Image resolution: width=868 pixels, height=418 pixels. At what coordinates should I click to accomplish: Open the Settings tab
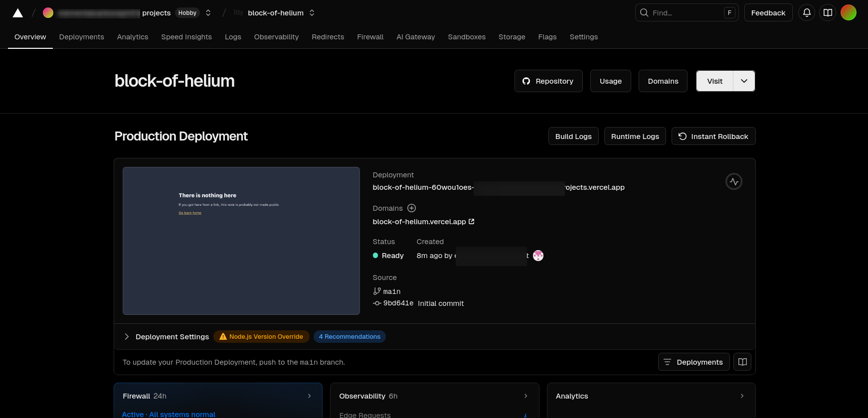(584, 37)
